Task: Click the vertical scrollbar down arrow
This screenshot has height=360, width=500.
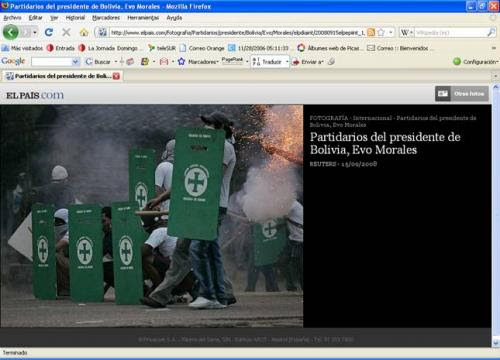Action: coord(496,343)
